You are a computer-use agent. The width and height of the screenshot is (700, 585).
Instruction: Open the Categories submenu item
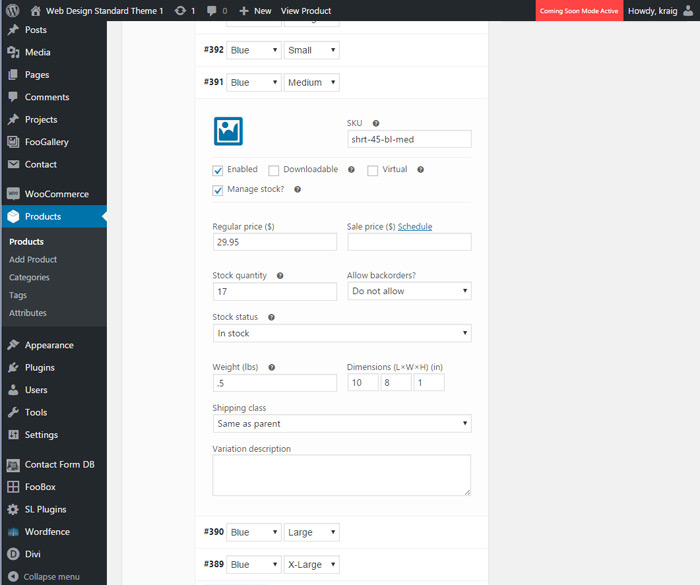tap(29, 277)
